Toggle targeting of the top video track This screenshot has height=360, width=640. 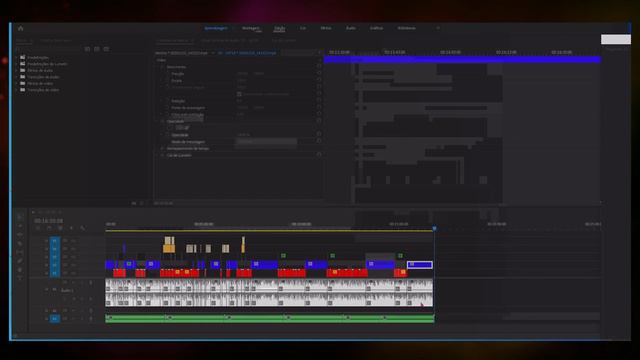[55, 241]
